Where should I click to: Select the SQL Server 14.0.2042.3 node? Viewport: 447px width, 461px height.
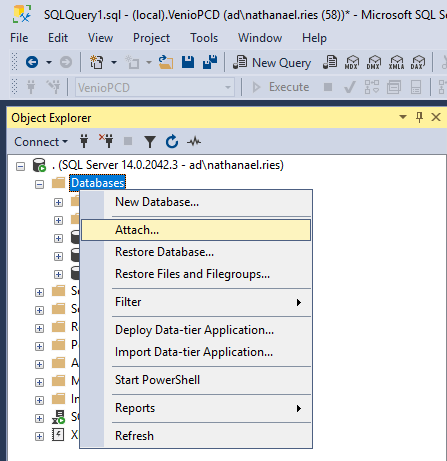(x=168, y=165)
